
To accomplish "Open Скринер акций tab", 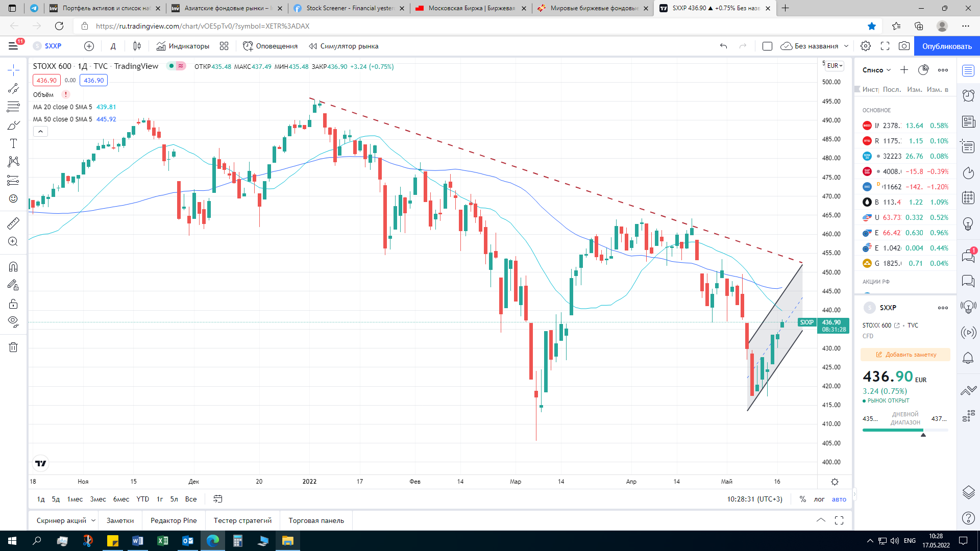I will pos(61,520).
